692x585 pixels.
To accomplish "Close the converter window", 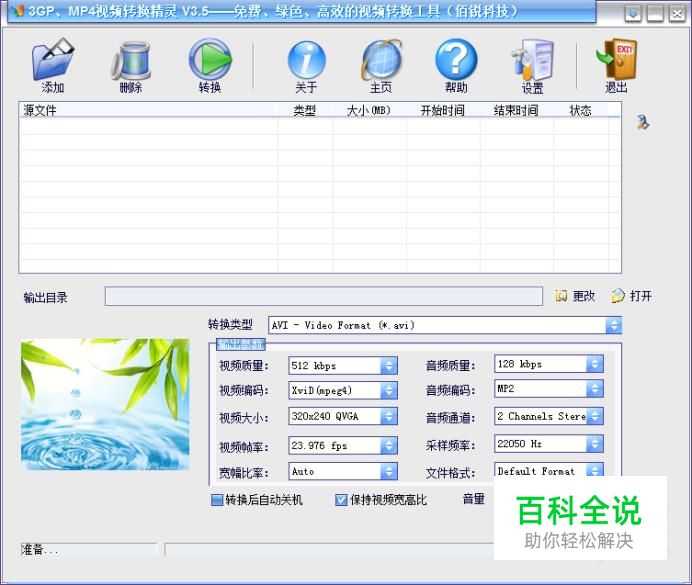I will point(677,14).
